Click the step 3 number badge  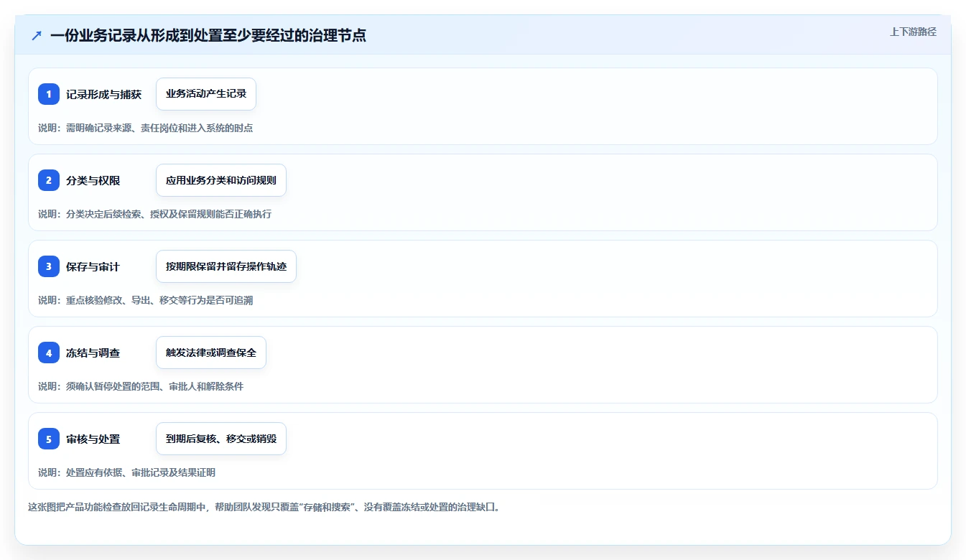tap(49, 266)
